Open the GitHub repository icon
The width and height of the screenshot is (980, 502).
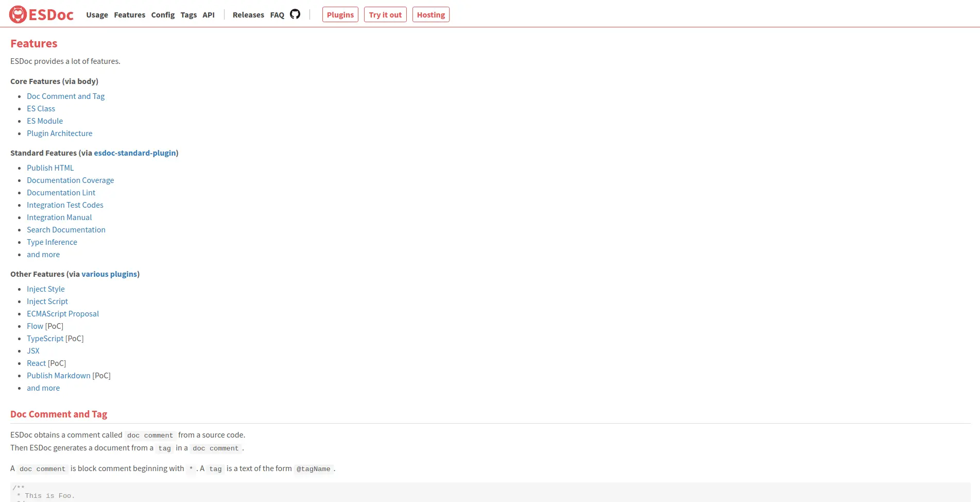pyautogui.click(x=295, y=14)
